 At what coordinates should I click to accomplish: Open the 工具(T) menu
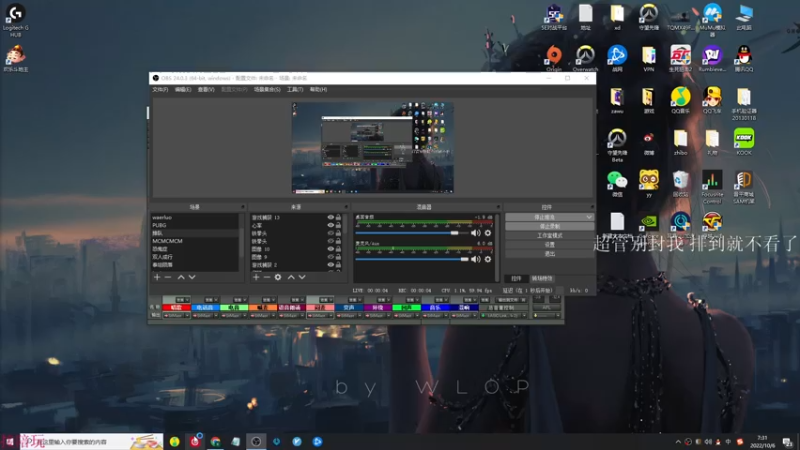(x=294, y=89)
